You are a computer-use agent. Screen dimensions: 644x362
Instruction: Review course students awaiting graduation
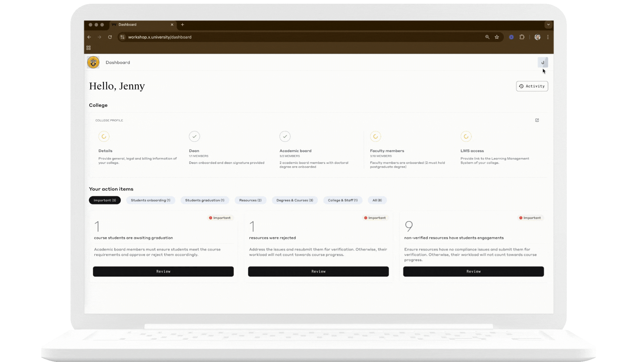[163, 271]
